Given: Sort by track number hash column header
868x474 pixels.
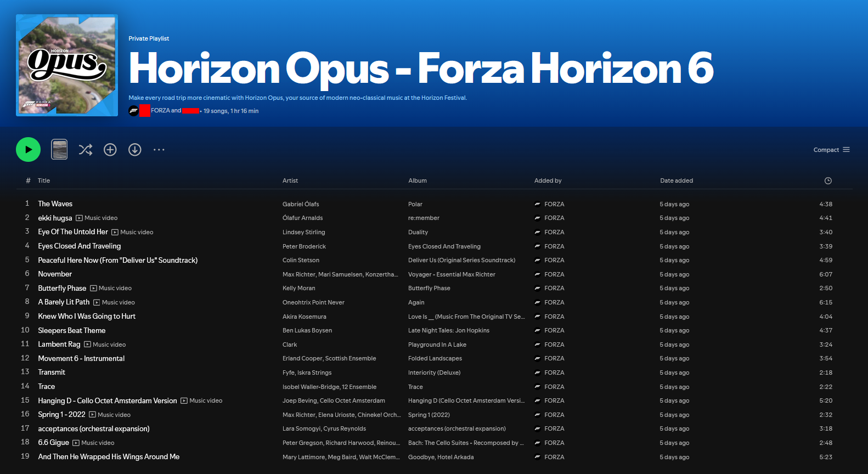Looking at the screenshot, I should pyautogui.click(x=28, y=180).
